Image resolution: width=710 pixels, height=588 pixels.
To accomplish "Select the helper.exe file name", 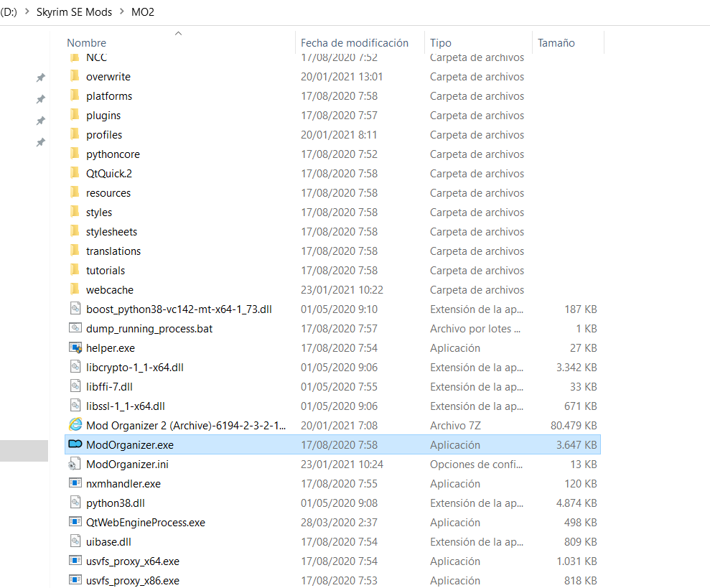I will [x=111, y=348].
